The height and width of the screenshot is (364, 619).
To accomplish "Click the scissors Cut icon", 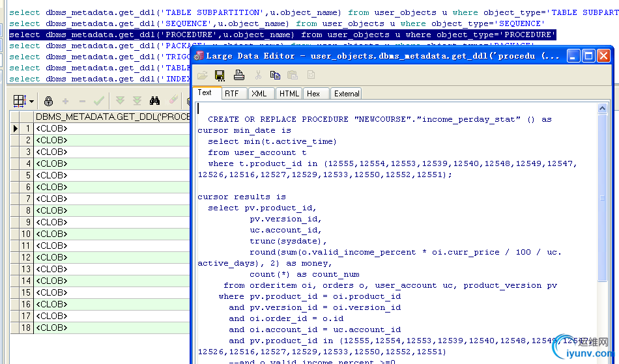I will (258, 75).
